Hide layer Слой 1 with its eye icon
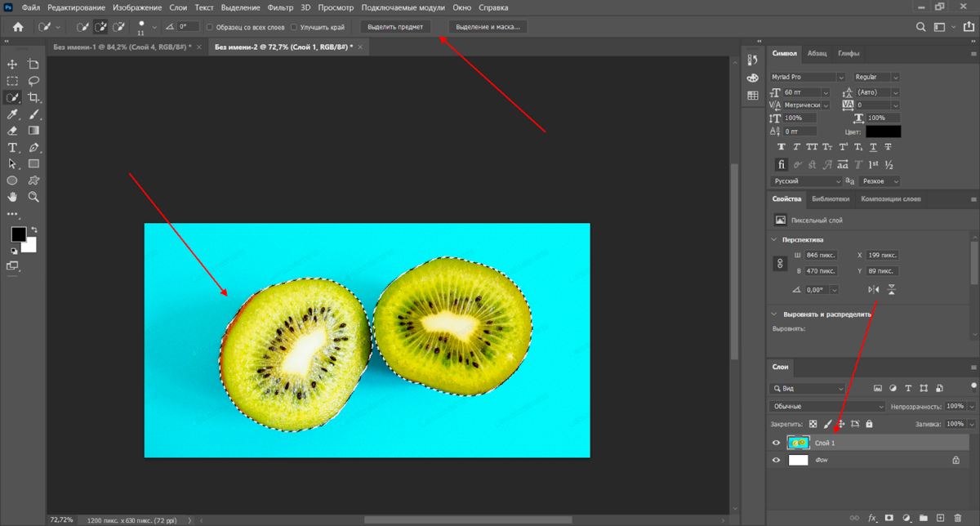The image size is (980, 526). tap(777, 443)
